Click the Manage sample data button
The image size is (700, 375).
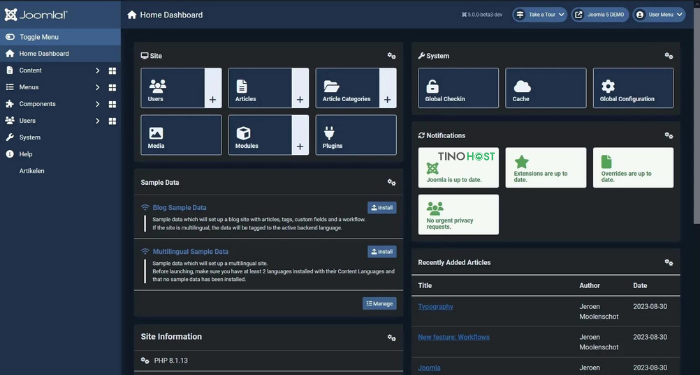pyautogui.click(x=379, y=304)
